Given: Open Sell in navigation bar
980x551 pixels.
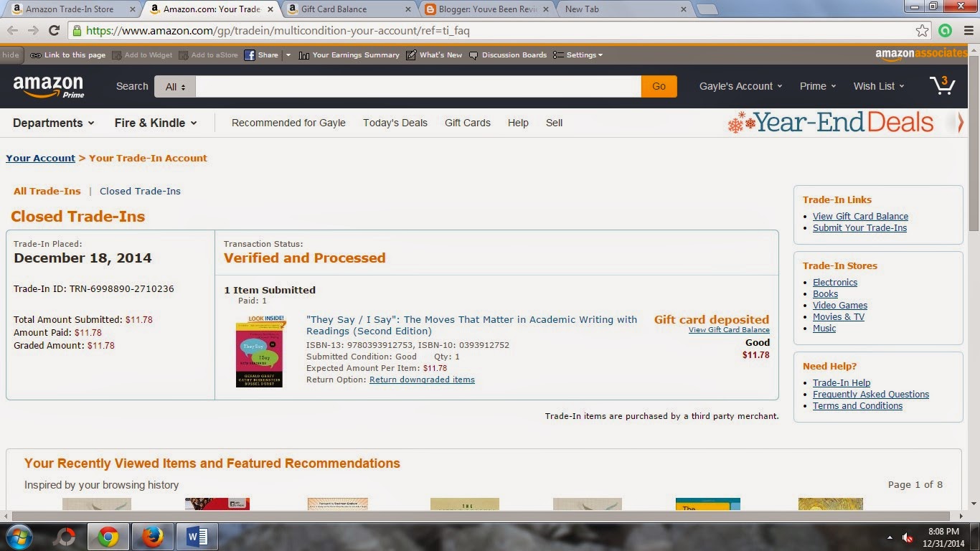Looking at the screenshot, I should 554,123.
